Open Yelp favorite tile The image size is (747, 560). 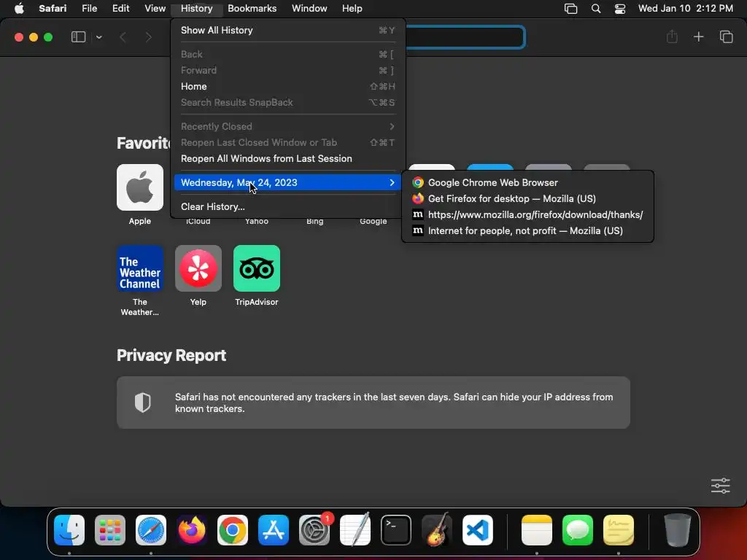tap(198, 268)
